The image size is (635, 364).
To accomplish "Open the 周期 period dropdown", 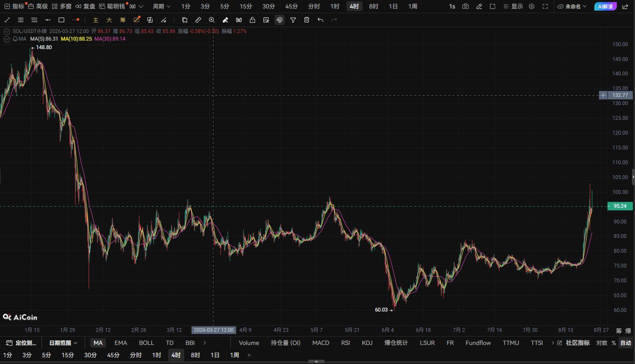I will pos(162,6).
